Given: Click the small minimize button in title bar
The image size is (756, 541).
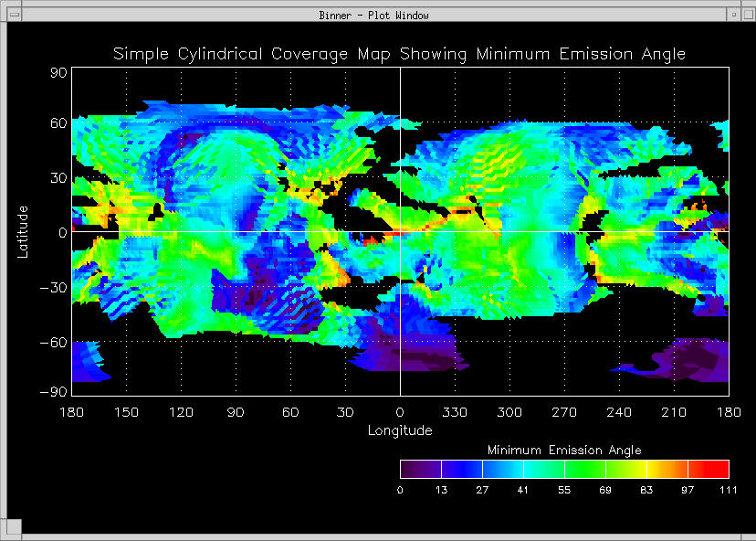Looking at the screenshot, I should [732, 15].
